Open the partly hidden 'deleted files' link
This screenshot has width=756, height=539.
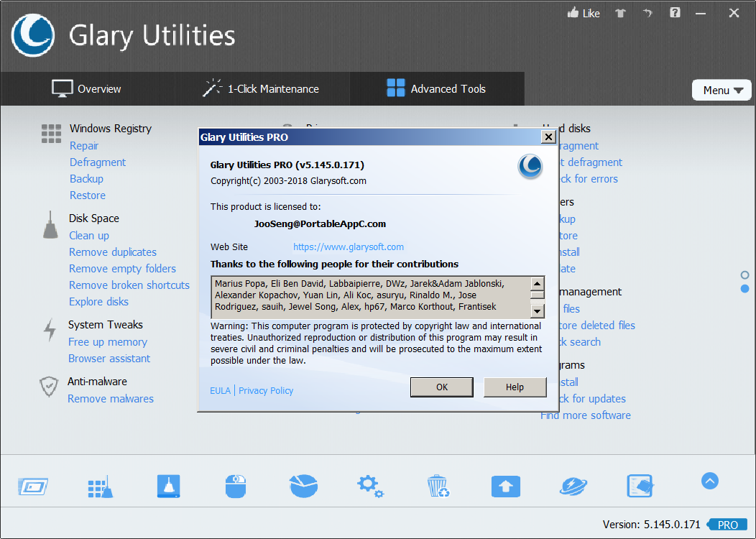click(597, 326)
